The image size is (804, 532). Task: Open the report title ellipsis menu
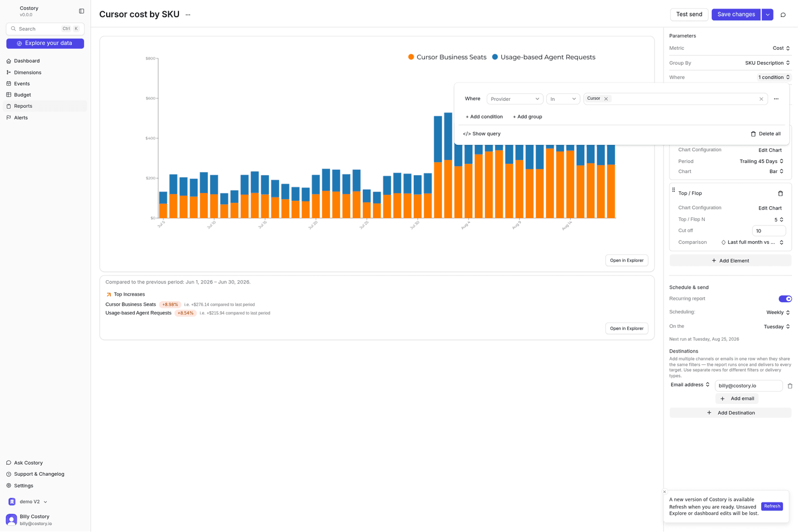pos(188,15)
